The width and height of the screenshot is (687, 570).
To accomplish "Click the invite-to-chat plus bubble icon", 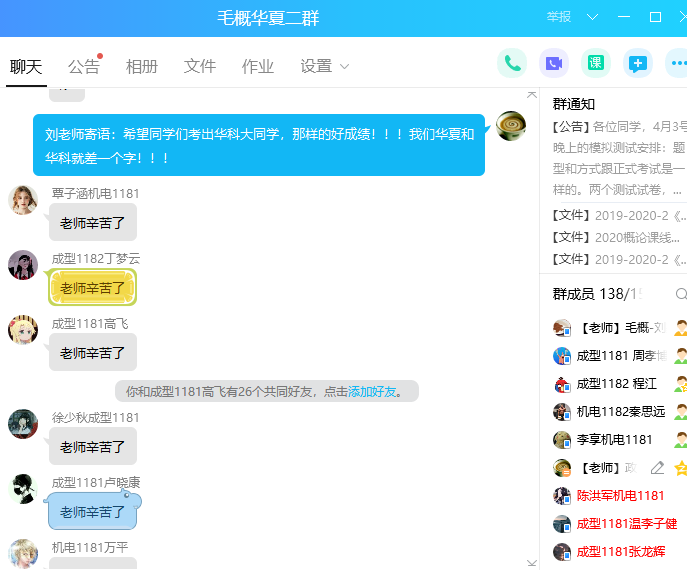I will click(x=637, y=63).
